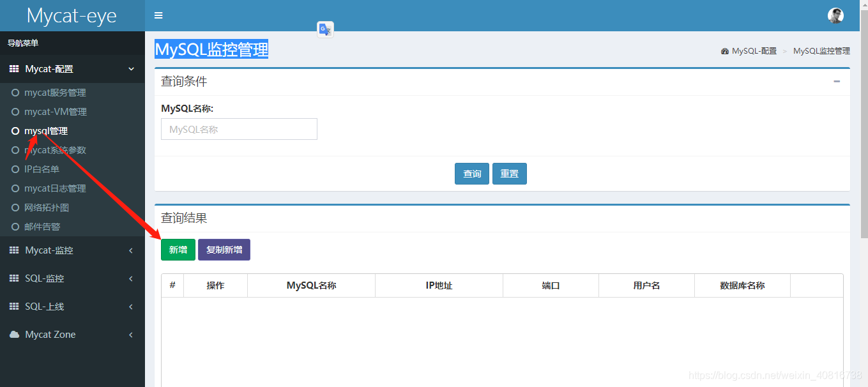Click the 重置 reset button

pos(510,174)
